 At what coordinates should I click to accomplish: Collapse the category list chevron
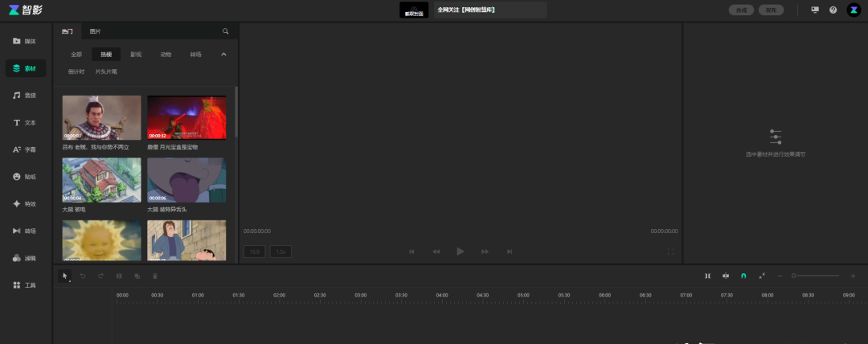coord(223,55)
